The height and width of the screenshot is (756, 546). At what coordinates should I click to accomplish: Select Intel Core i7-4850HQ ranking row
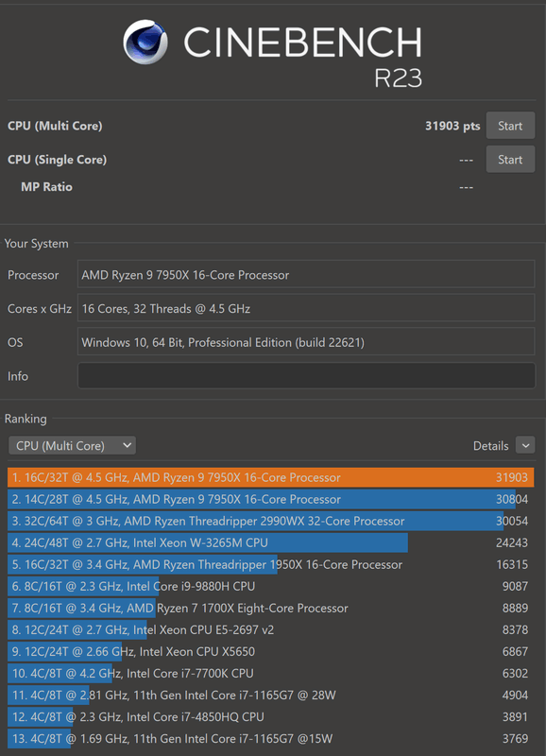pyautogui.click(x=271, y=716)
